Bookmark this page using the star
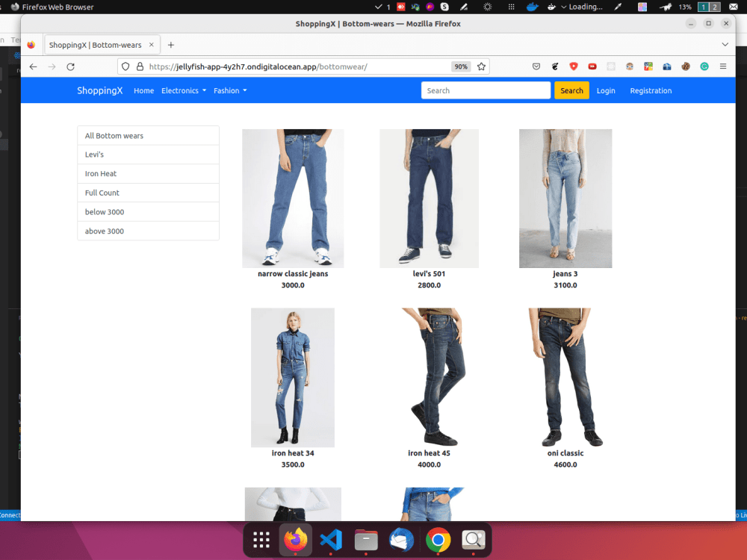This screenshot has height=560, width=747. tap(482, 66)
